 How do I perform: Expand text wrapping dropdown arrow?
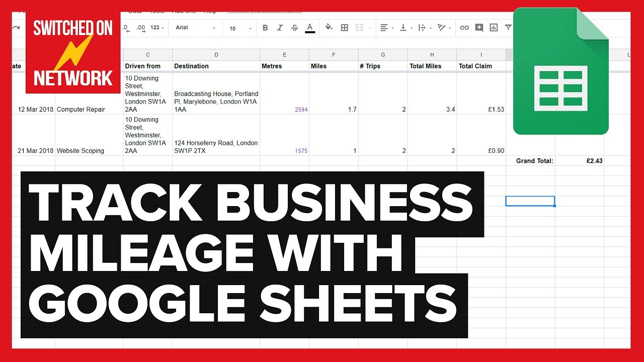431,28
